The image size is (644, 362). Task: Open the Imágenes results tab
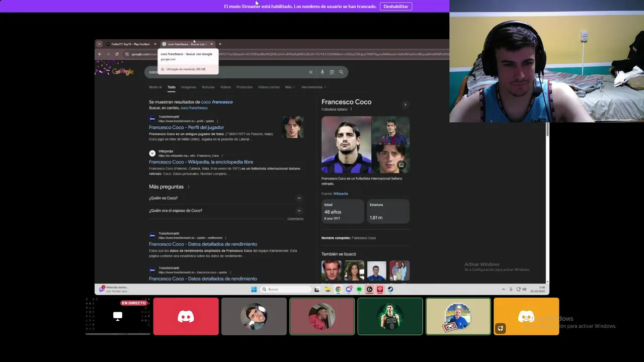[x=189, y=87]
